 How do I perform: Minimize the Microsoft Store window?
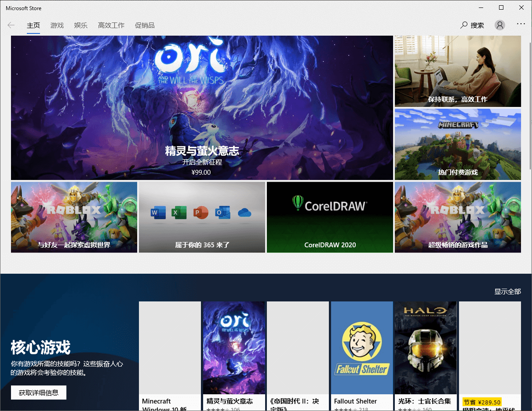coord(481,8)
